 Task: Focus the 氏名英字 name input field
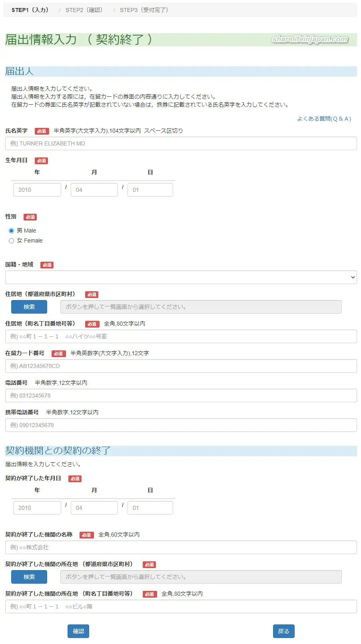click(181, 143)
